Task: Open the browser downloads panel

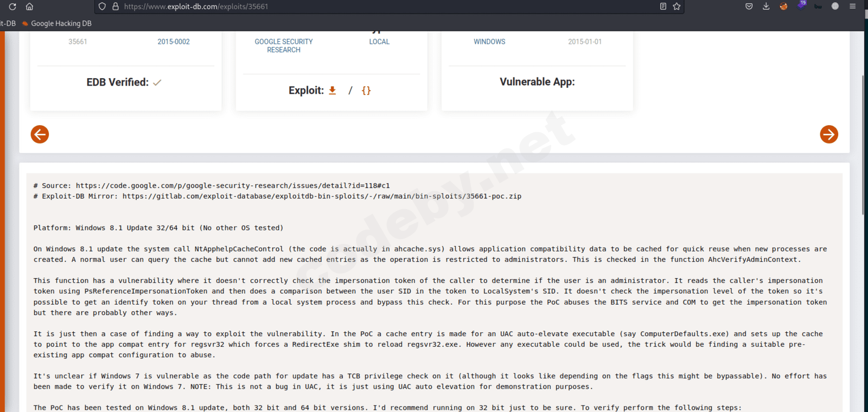Action: pyautogui.click(x=766, y=7)
